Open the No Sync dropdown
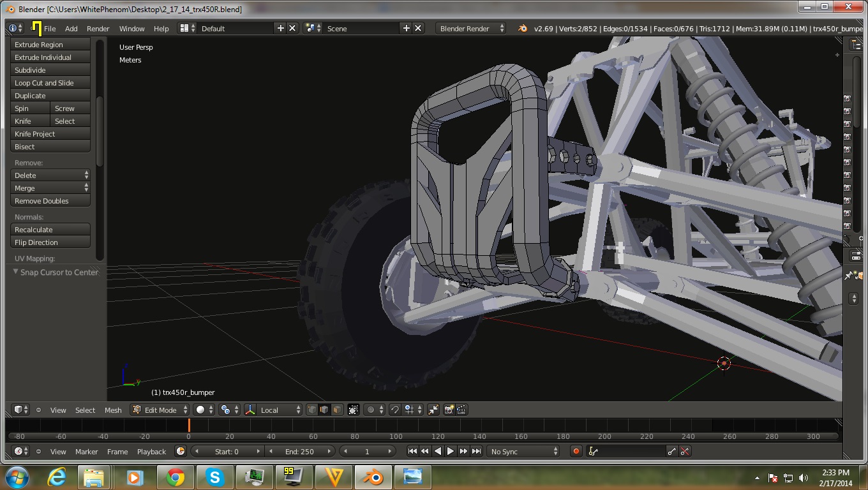 click(523, 451)
